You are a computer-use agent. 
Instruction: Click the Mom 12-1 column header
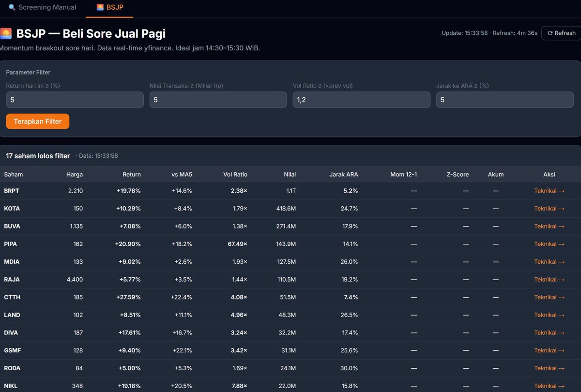click(403, 174)
